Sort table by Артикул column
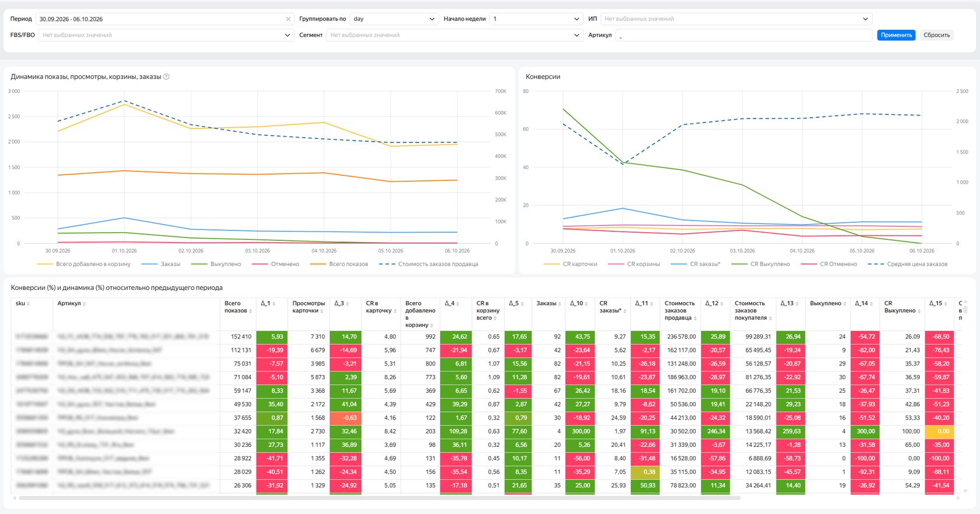 coord(85,304)
